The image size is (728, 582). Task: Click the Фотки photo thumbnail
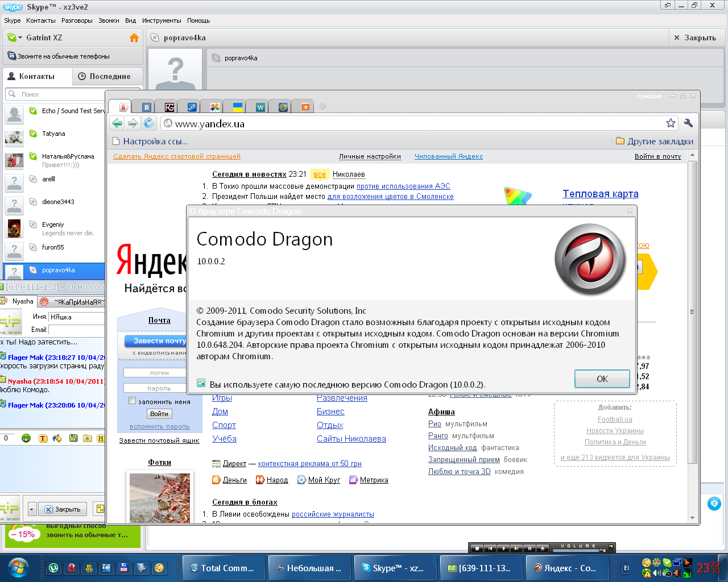pos(160,498)
